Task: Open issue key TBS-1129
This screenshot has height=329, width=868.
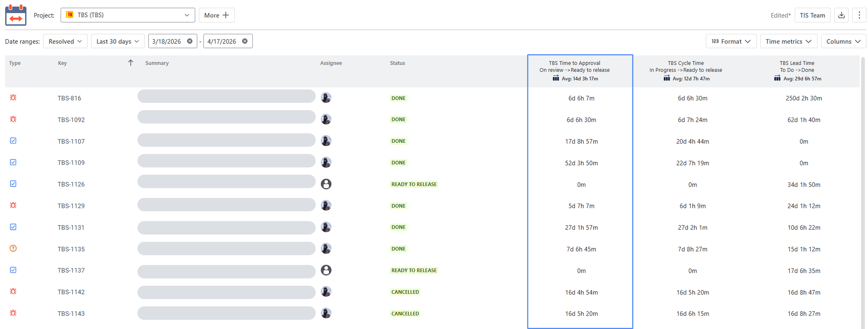Action: [x=71, y=206]
